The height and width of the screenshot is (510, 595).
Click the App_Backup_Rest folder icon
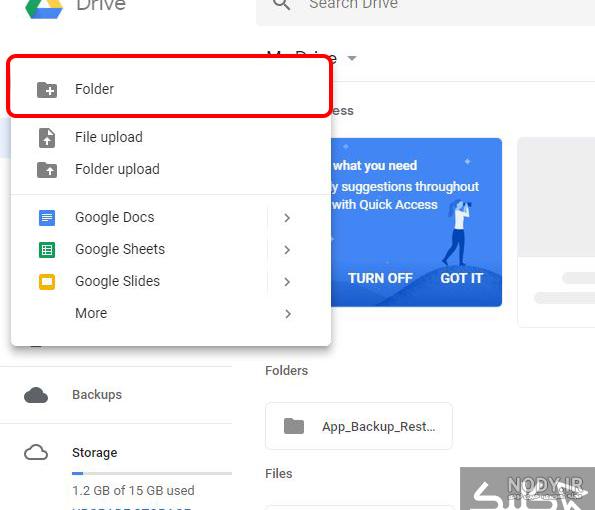294,426
